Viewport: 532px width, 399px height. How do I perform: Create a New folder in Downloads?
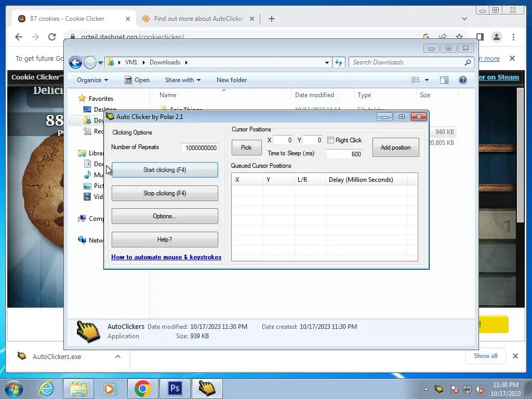[x=232, y=80]
